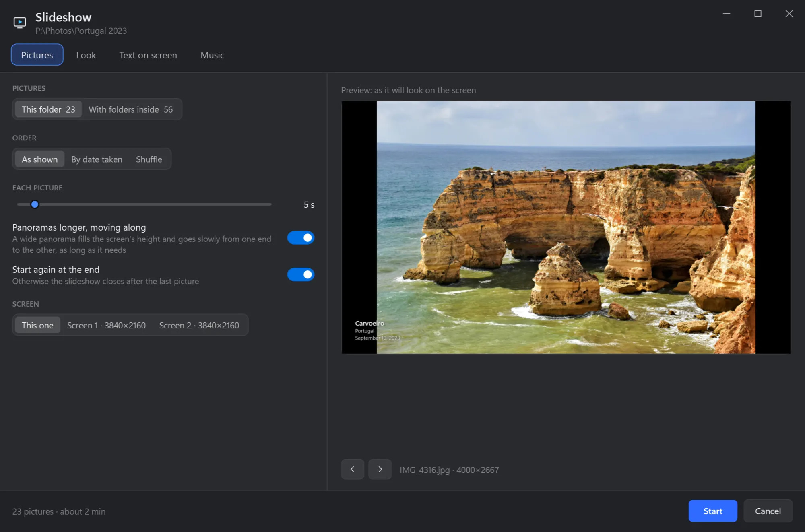The width and height of the screenshot is (805, 532).
Task: Click the EACH PICTURE section heading
Action: [37, 188]
